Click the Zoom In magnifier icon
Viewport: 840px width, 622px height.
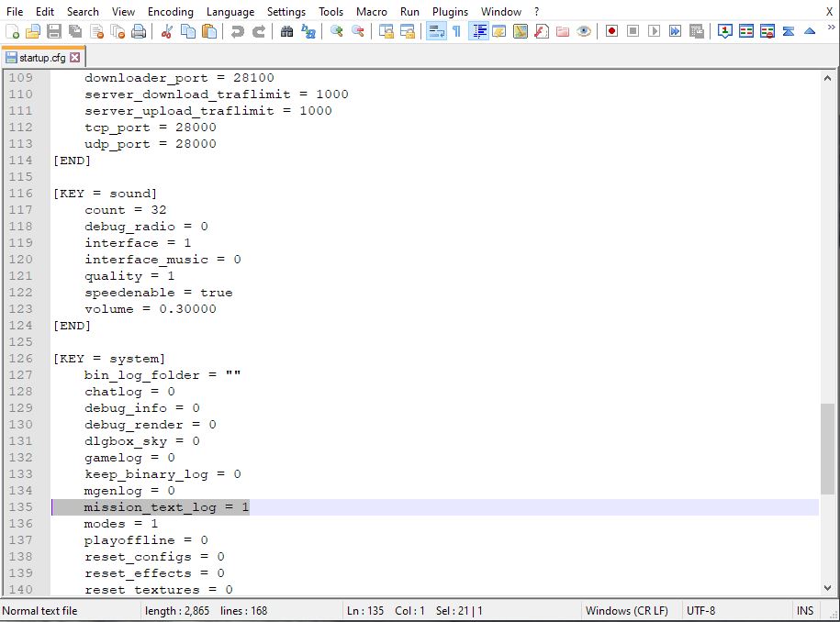337,31
